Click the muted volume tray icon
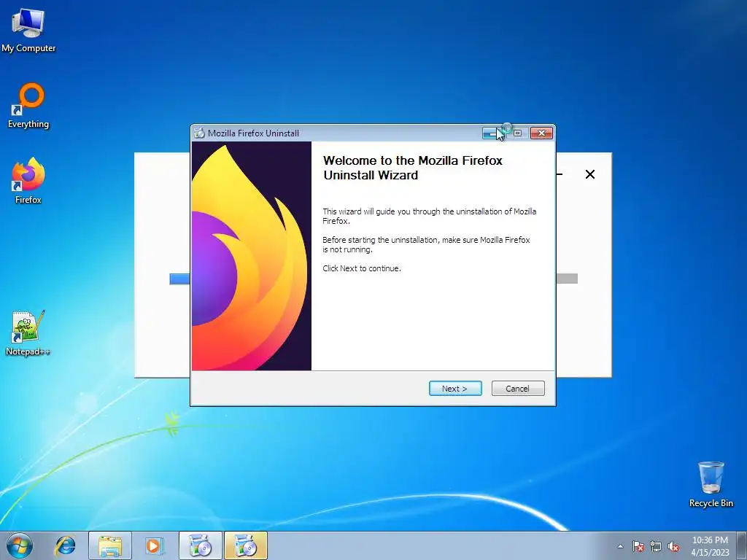 pyautogui.click(x=673, y=546)
